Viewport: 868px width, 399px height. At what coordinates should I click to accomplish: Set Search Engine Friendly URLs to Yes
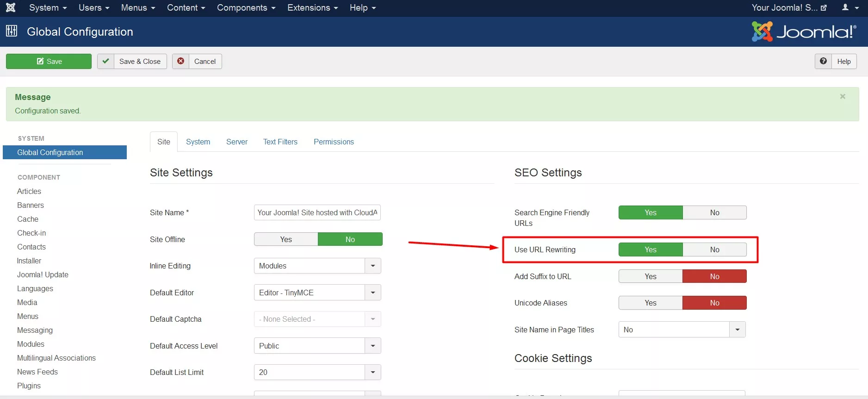pyautogui.click(x=651, y=212)
